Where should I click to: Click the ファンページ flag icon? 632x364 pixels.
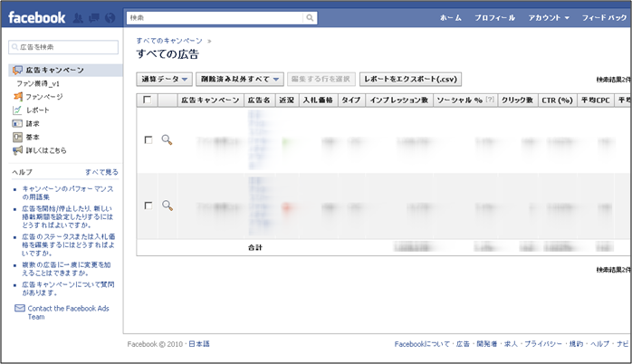pos(18,97)
